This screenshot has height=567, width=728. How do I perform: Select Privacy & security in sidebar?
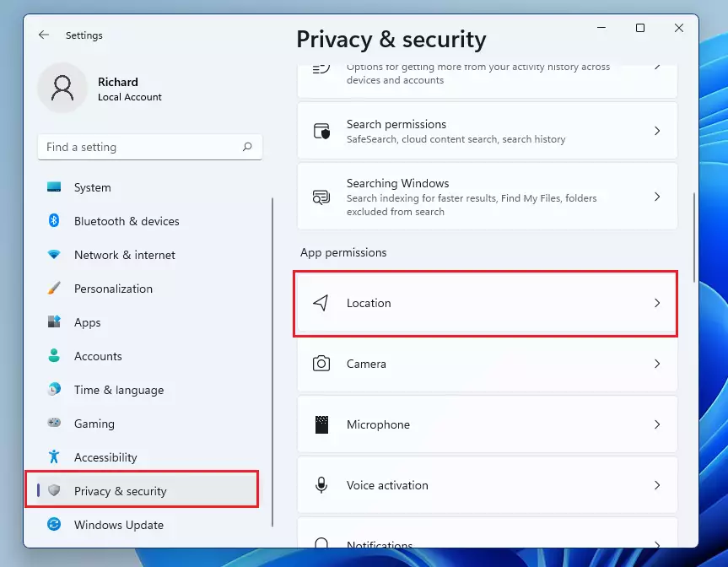pos(148,490)
